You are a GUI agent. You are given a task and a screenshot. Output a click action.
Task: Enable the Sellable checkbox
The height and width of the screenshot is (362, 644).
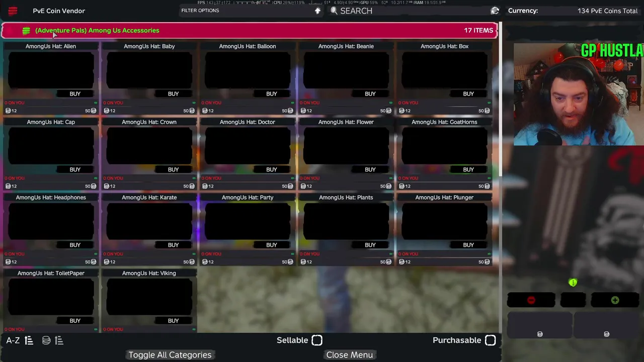pos(317,340)
